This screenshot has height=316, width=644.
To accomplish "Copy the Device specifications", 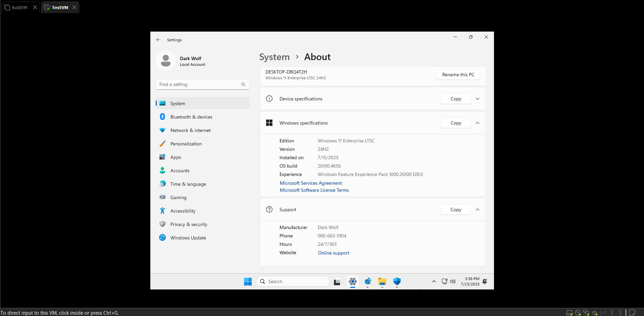I will [456, 99].
